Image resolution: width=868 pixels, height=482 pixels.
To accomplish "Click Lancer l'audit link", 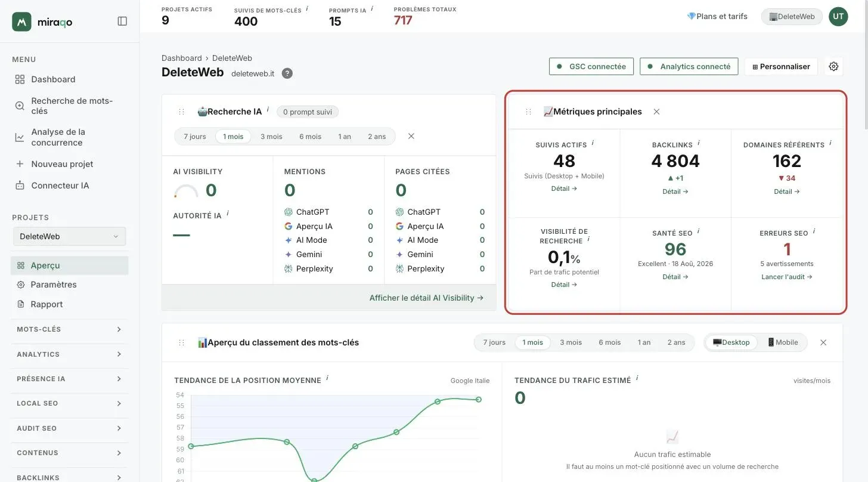I will pyautogui.click(x=787, y=277).
